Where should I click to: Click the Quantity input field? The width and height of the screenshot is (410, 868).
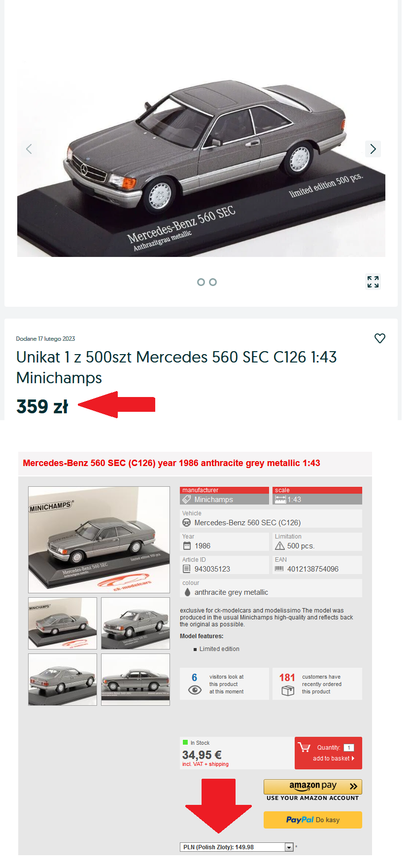click(x=349, y=748)
